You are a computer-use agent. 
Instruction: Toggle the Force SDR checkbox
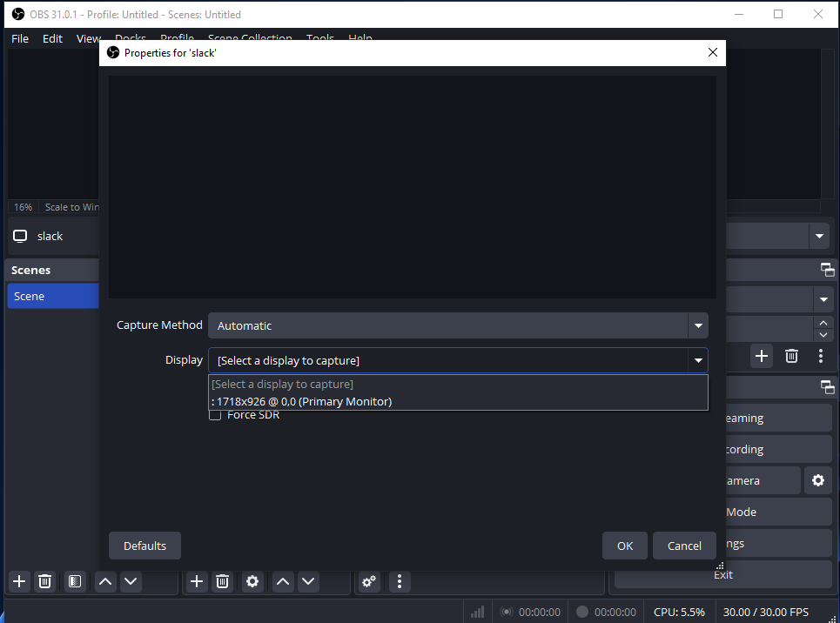pyautogui.click(x=215, y=415)
